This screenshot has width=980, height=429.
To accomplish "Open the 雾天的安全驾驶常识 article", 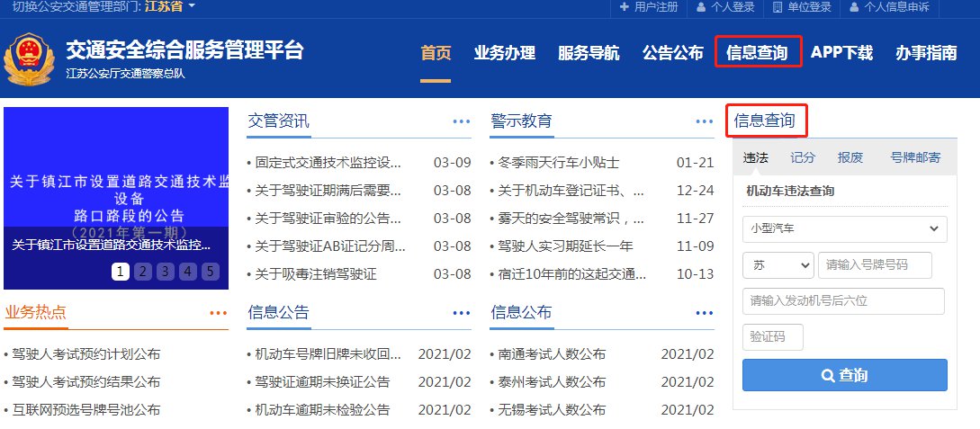I will pyautogui.click(x=571, y=219).
